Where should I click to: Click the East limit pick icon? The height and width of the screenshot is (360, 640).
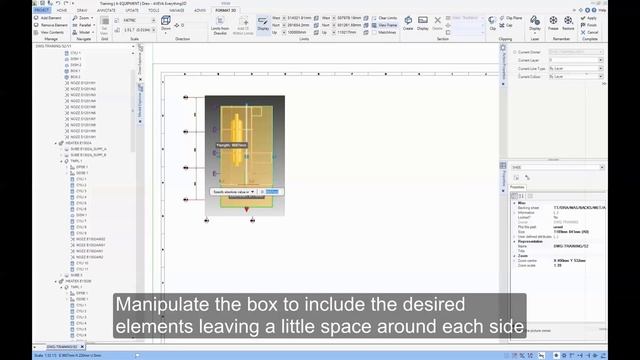click(x=366, y=18)
